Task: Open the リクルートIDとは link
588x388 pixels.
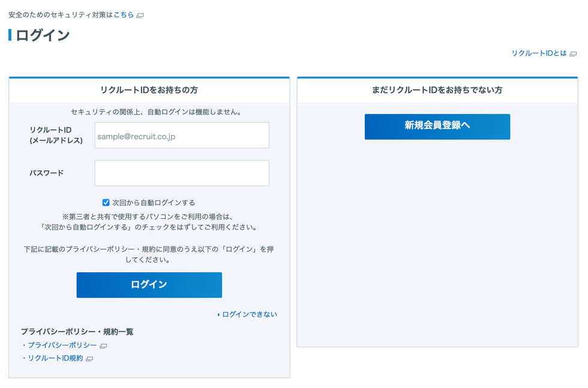Action: 539,53
